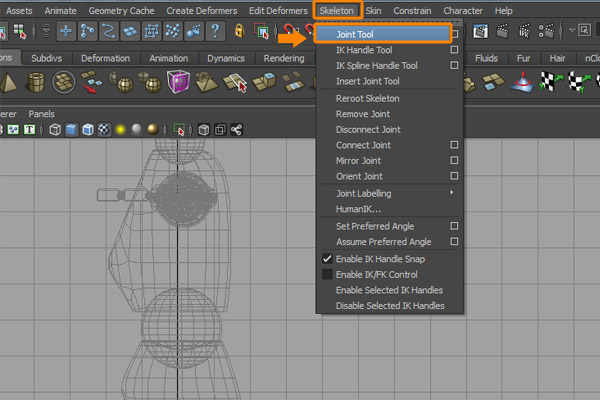Screen dimensions: 600x400
Task: Open the Panels viewport menu
Action: [x=41, y=113]
